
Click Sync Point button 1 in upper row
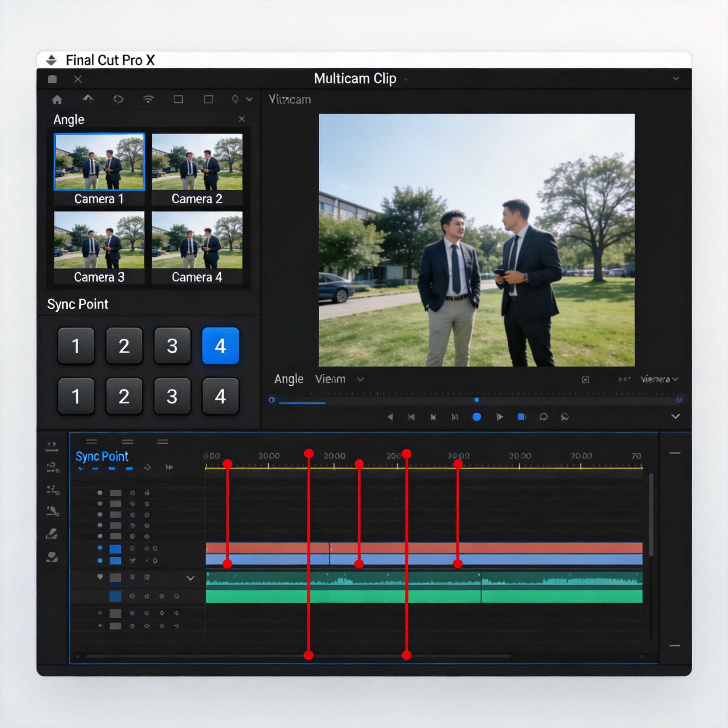pos(76,346)
